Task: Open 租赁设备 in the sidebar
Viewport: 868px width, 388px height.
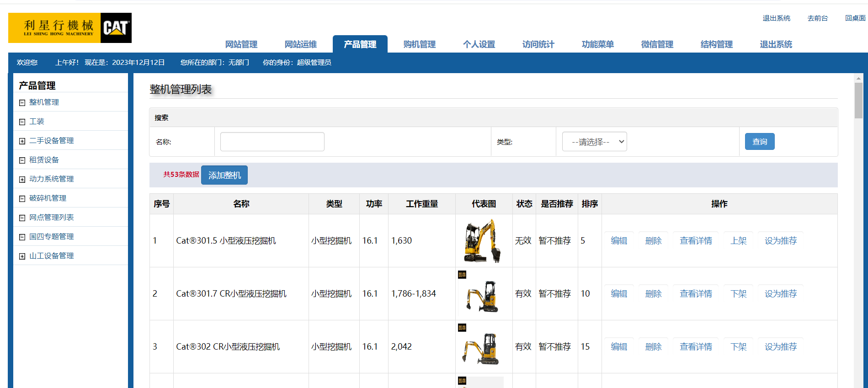Action: 44,160
